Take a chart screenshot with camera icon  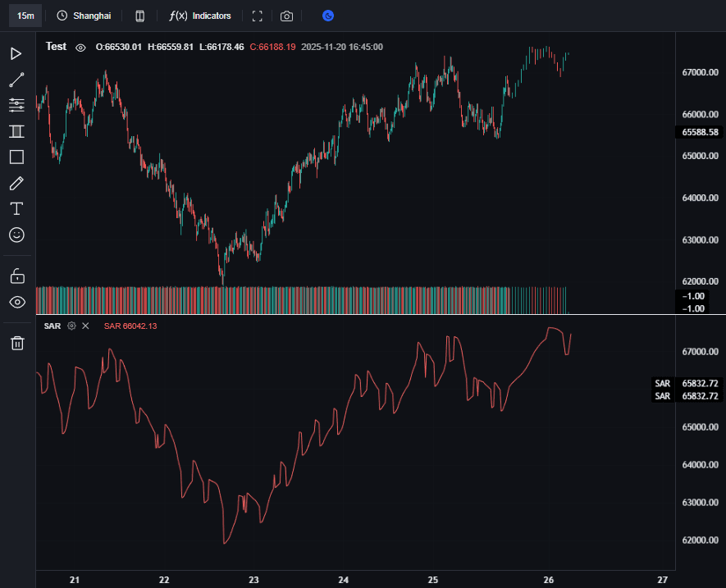(x=286, y=16)
